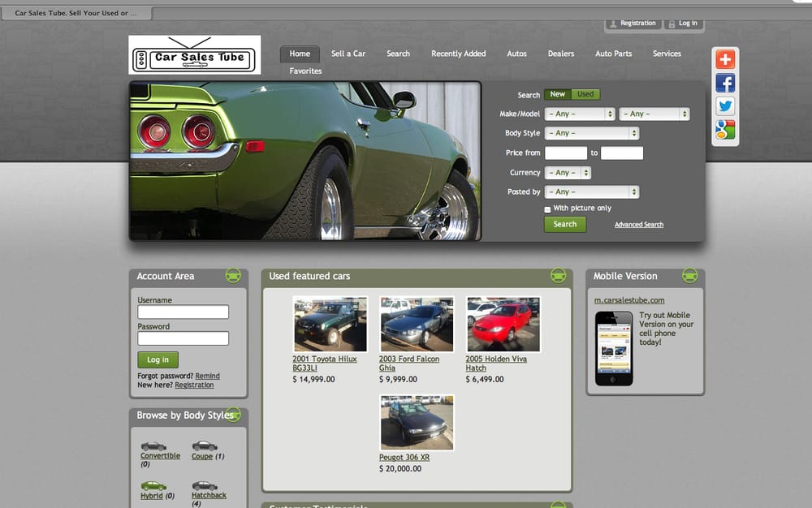Click the orange plus share icon
Image resolution: width=812 pixels, height=508 pixels.
point(725,59)
